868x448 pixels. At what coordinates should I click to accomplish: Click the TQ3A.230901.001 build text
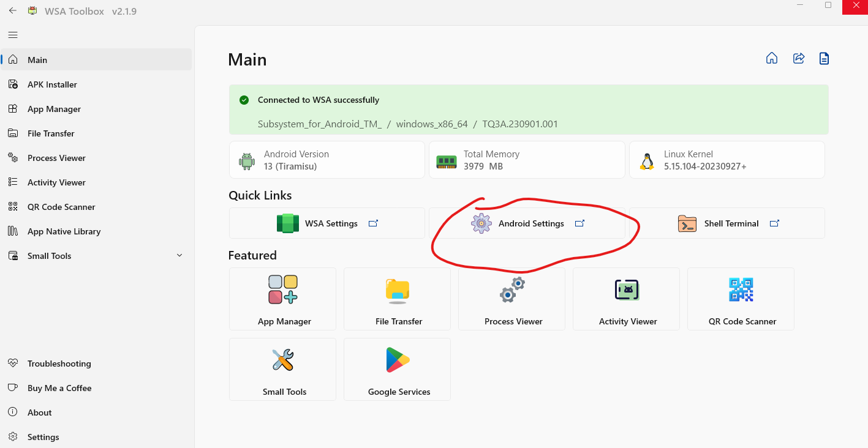[520, 124]
